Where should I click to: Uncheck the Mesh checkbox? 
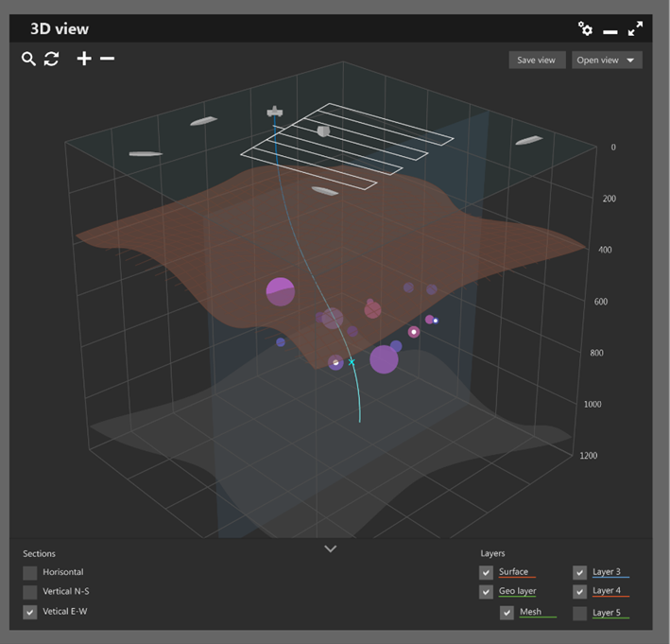[x=507, y=613]
